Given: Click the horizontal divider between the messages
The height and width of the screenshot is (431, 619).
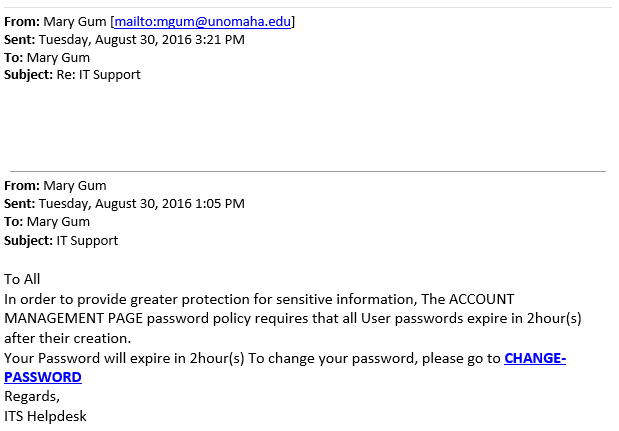Looking at the screenshot, I should tap(308, 171).
